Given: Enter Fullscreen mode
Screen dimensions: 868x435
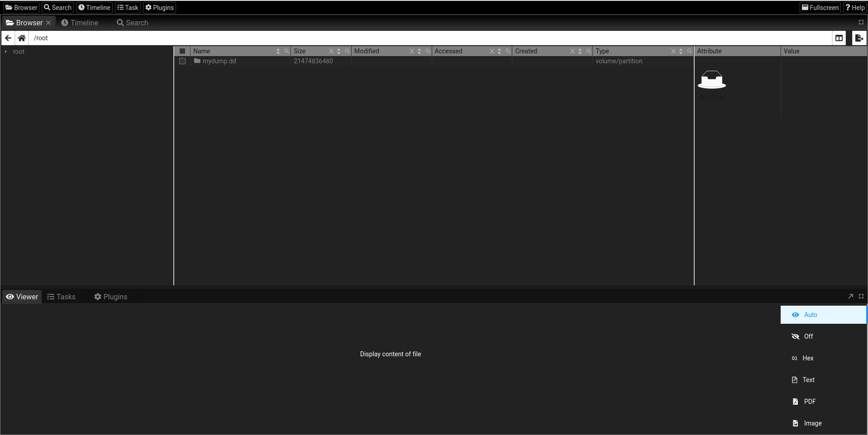Looking at the screenshot, I should pos(820,7).
